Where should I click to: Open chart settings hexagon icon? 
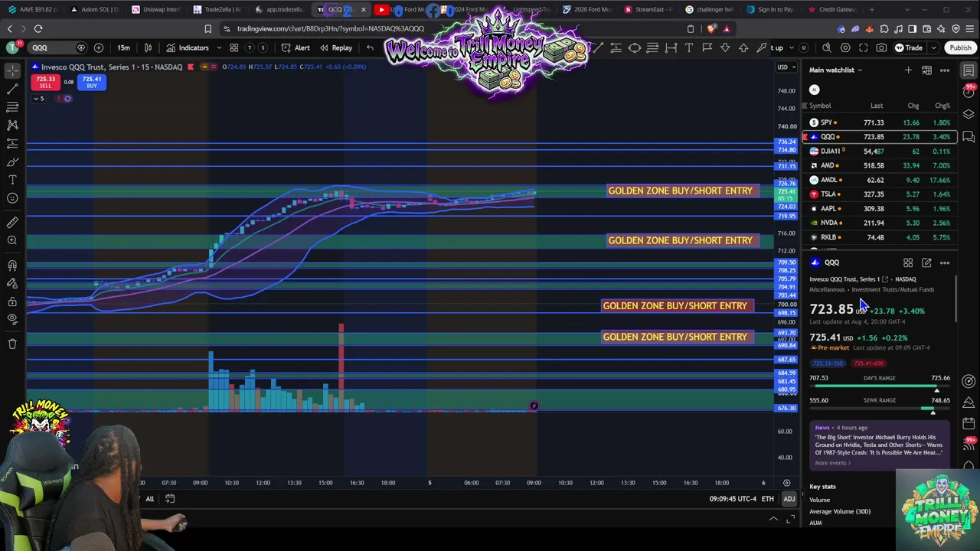point(845,47)
